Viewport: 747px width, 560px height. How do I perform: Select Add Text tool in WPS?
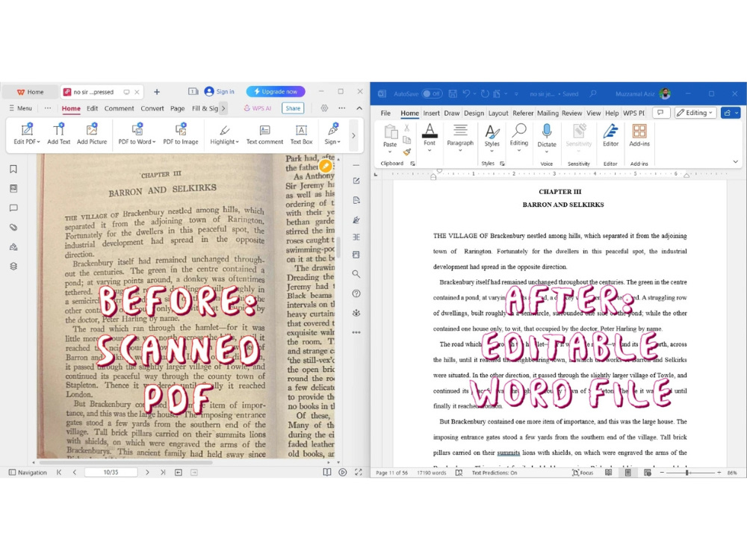(x=58, y=134)
